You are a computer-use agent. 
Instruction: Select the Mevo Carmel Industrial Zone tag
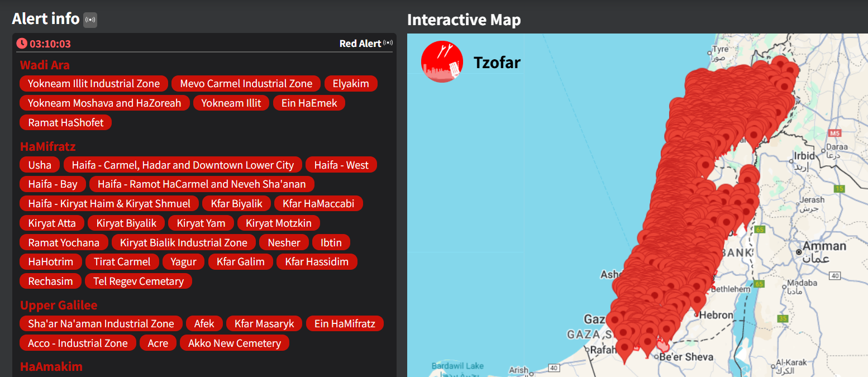pos(246,84)
